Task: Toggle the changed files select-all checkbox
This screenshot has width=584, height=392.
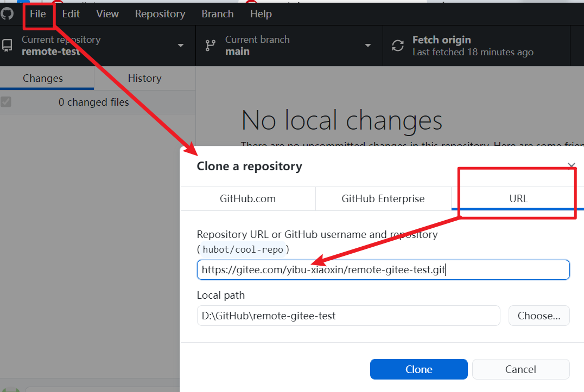Action: pos(6,102)
